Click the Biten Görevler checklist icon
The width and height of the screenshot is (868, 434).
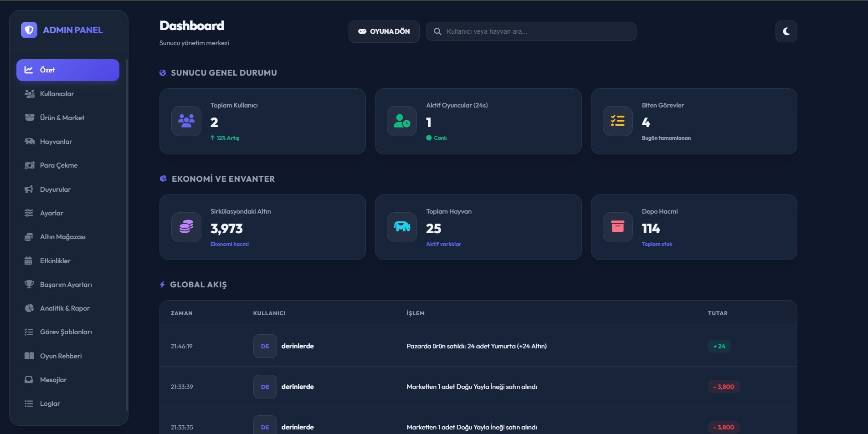[617, 121]
